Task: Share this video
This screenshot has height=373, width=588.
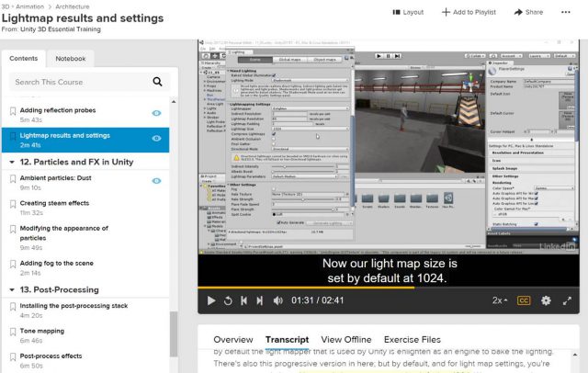Action: point(528,12)
